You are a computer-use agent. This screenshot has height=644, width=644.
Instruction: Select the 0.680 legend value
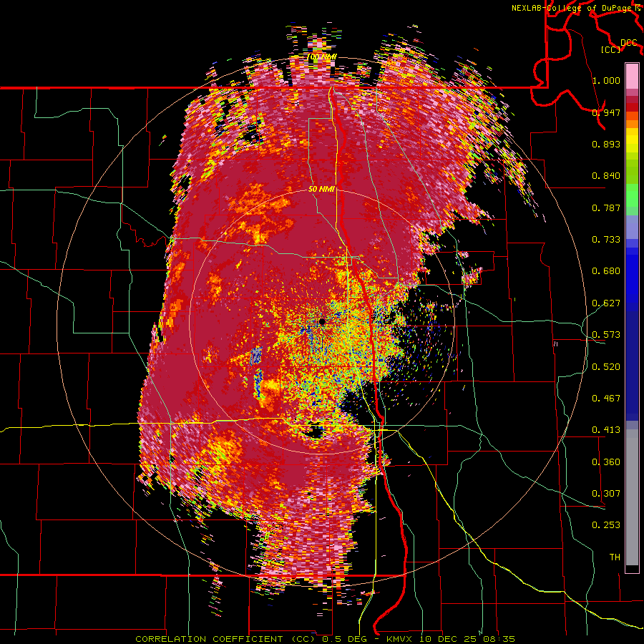click(606, 271)
